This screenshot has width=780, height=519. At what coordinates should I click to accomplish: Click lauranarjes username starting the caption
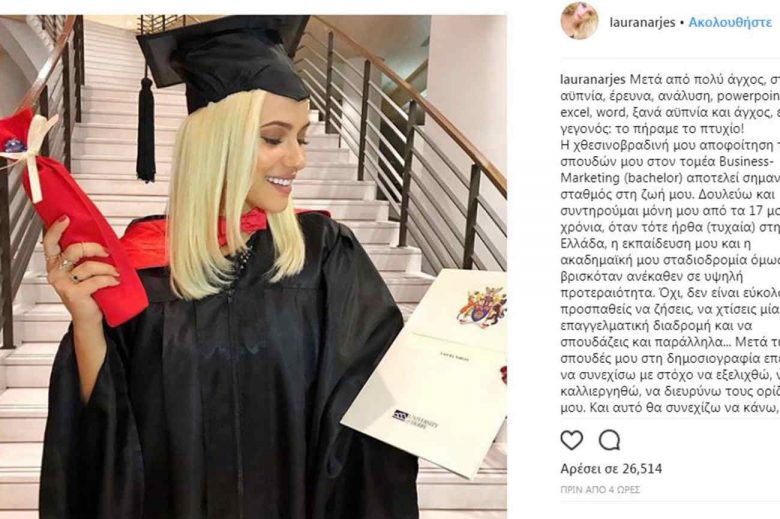[593, 79]
